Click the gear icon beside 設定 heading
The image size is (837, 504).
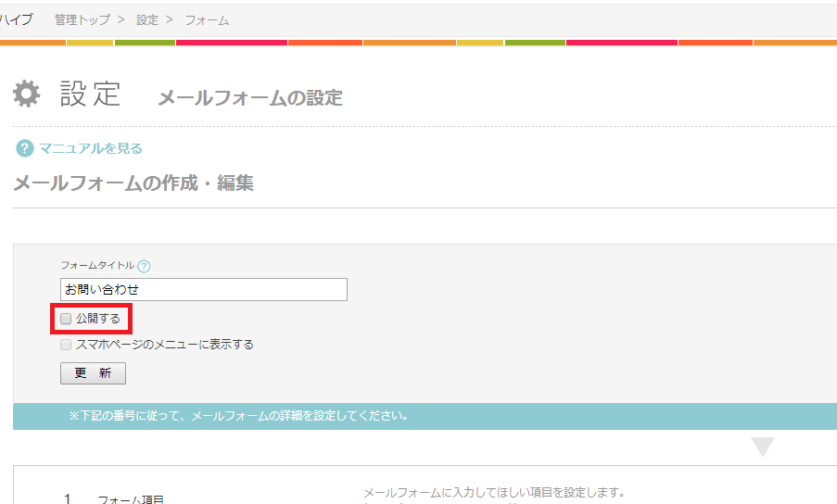27,94
